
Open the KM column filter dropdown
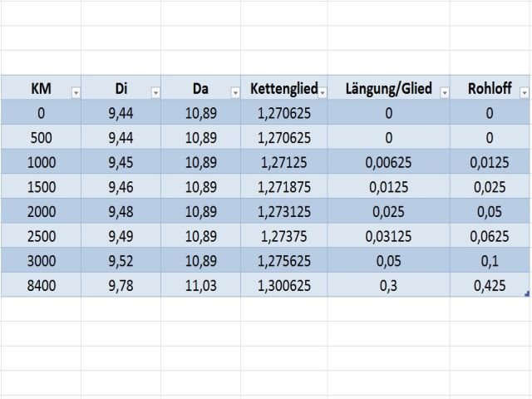click(x=76, y=93)
